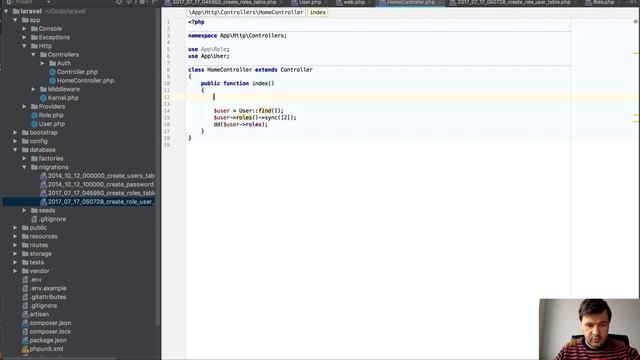Viewport: 640px width, 360px height.
Task: Click the public folder icon
Action: click(25, 228)
